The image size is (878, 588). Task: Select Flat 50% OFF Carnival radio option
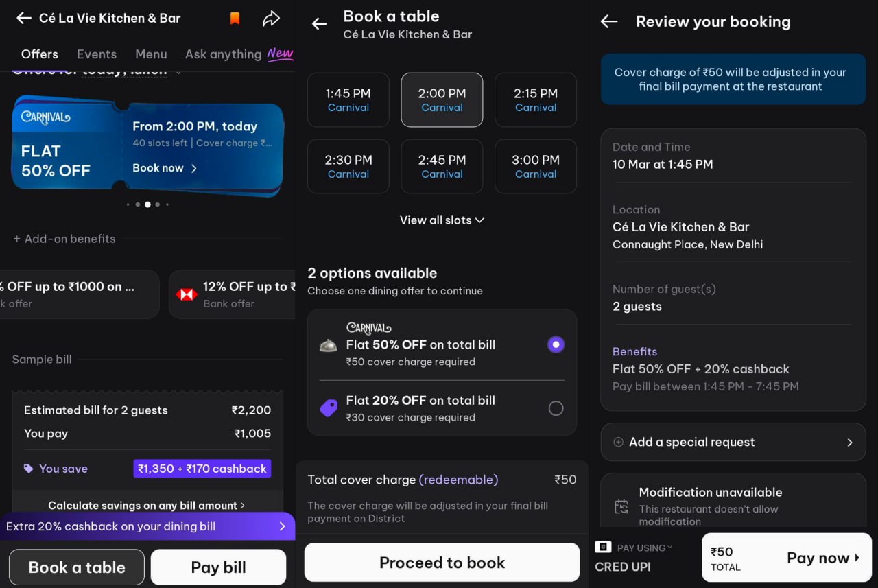[556, 344]
